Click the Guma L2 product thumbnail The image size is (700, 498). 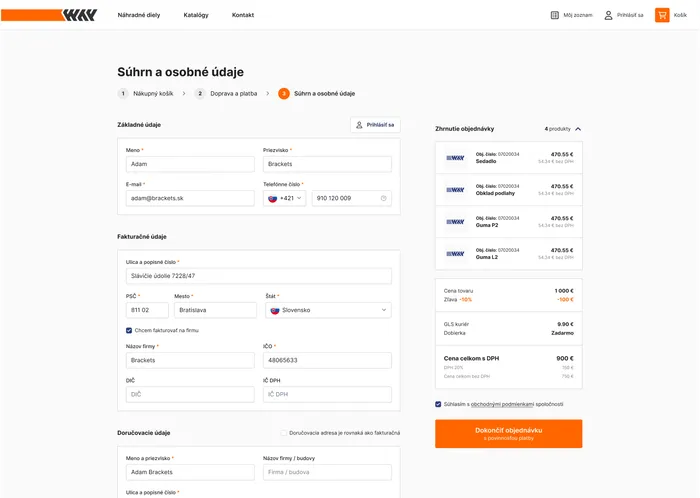[455, 253]
